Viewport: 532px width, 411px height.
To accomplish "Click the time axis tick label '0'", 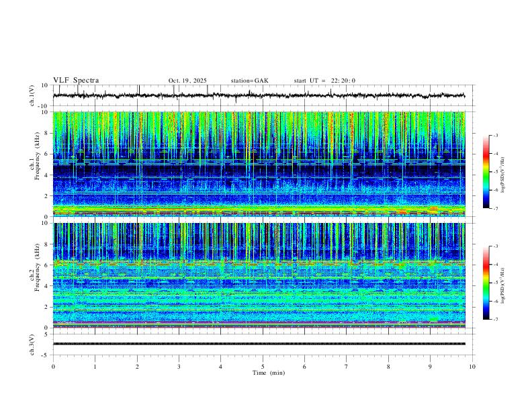I will coord(53,367).
